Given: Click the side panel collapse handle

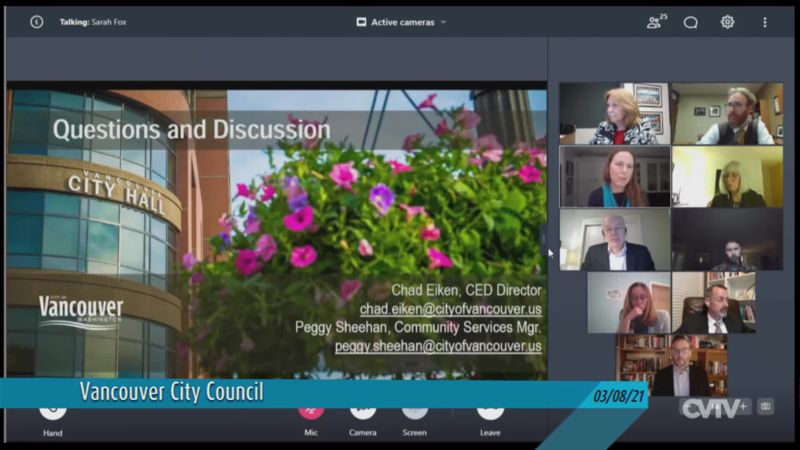Looking at the screenshot, I should point(544,238).
